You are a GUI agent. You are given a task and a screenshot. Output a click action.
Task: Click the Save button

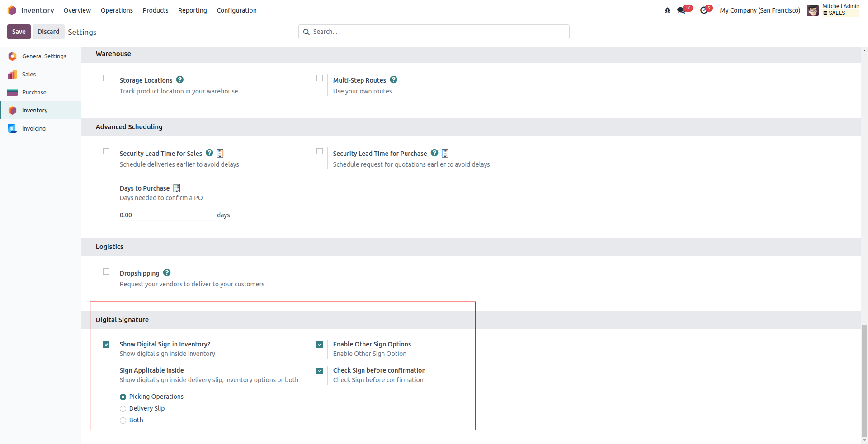coord(19,32)
